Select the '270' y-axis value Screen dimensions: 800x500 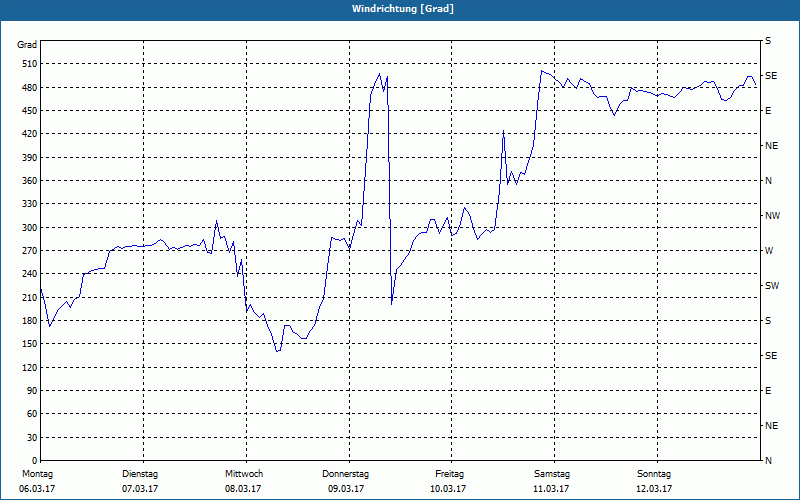(x=30, y=251)
